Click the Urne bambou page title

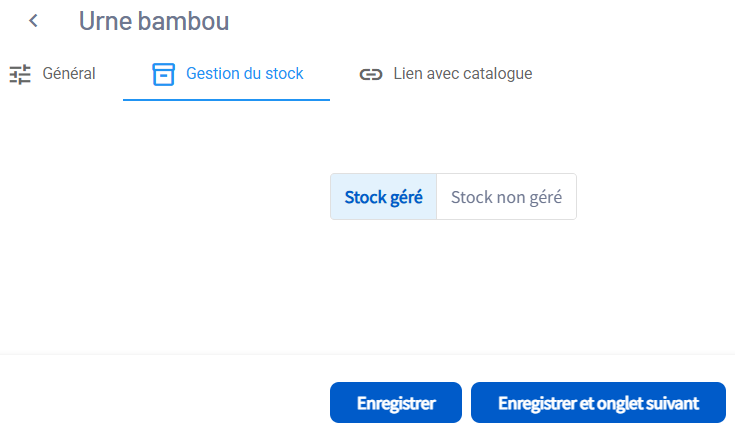click(153, 21)
